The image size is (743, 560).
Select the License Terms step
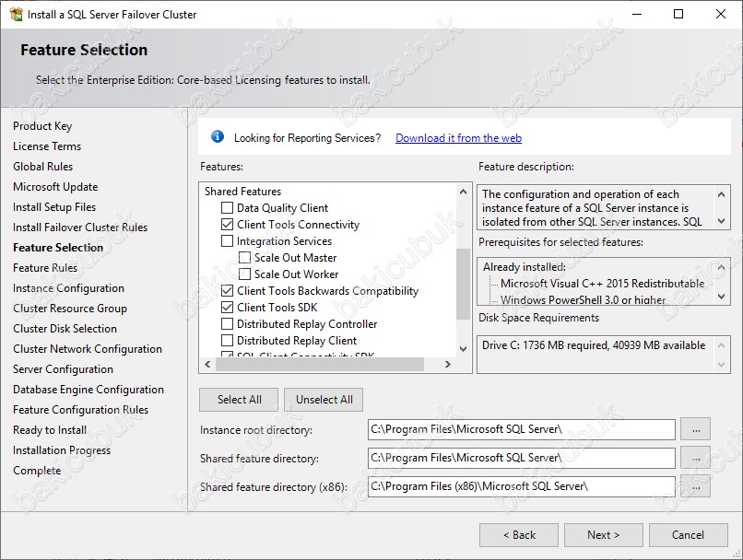point(47,146)
